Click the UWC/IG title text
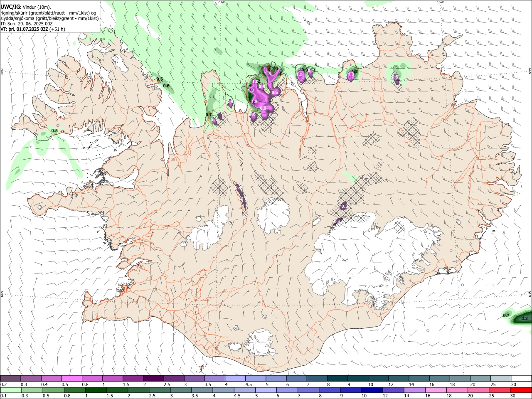This screenshot has width=532, height=399. pyautogui.click(x=10, y=7)
